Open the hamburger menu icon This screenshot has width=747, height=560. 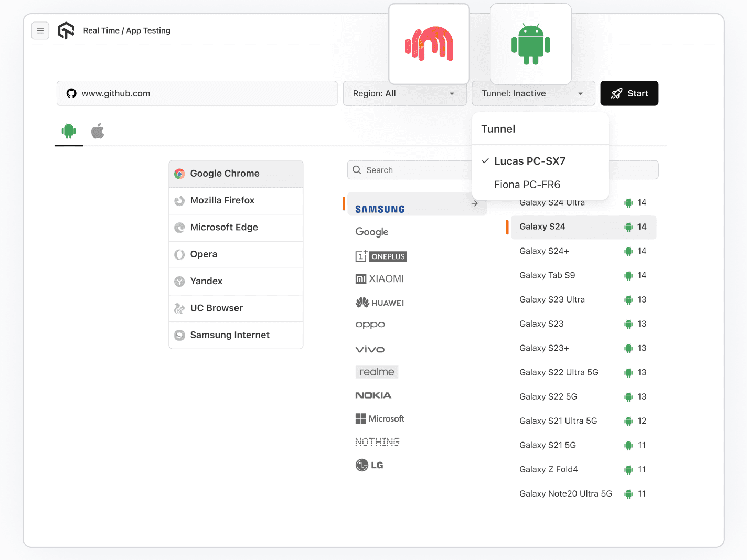[x=40, y=30]
